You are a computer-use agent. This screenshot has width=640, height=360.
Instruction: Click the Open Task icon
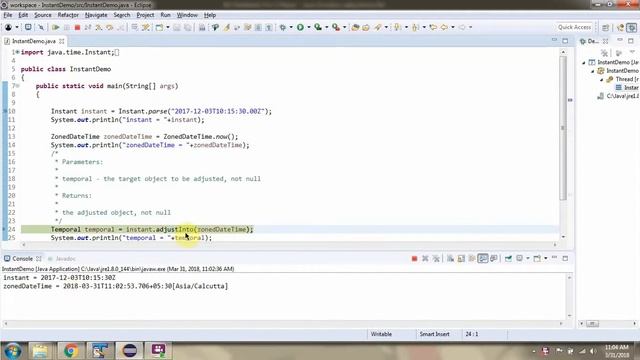[366, 27]
